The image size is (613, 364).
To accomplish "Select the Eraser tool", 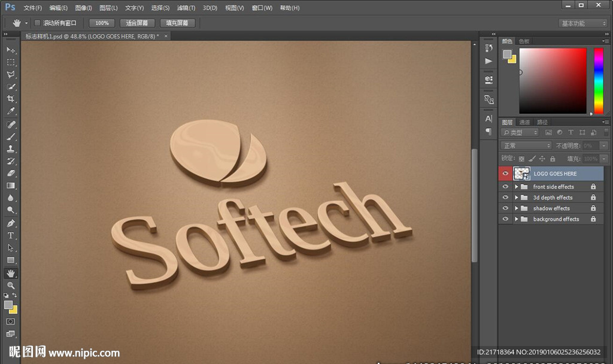I will coord(11,173).
